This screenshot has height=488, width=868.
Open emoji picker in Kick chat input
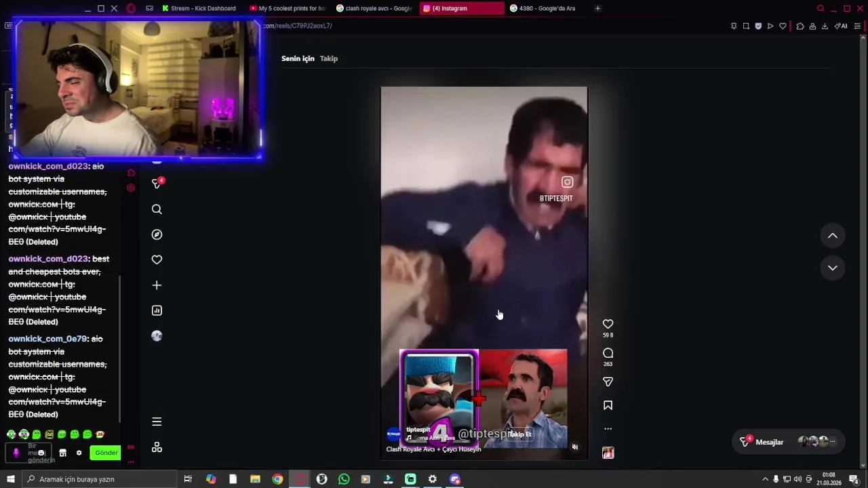[41, 453]
